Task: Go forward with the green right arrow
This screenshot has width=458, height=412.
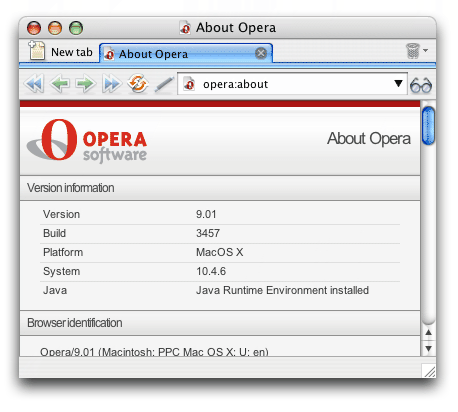Action: [85, 84]
